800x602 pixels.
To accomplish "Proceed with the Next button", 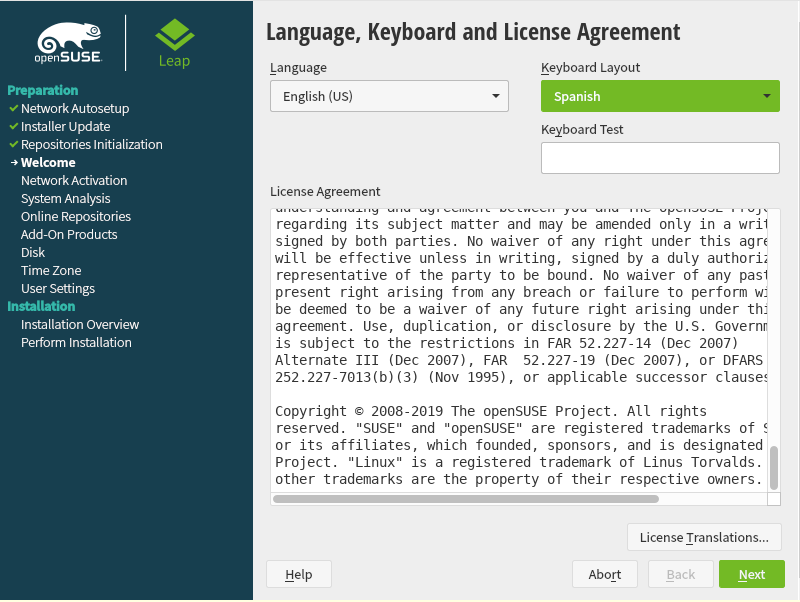I will (x=752, y=574).
